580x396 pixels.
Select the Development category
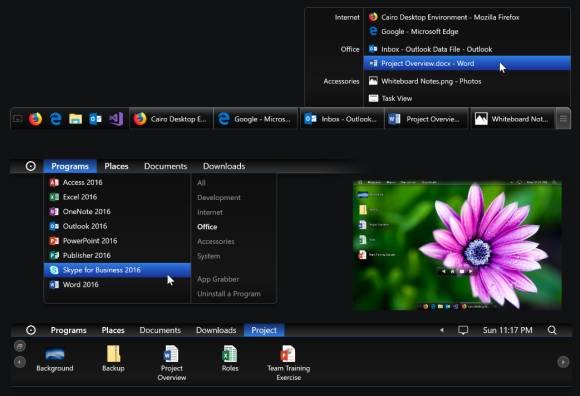coord(219,197)
